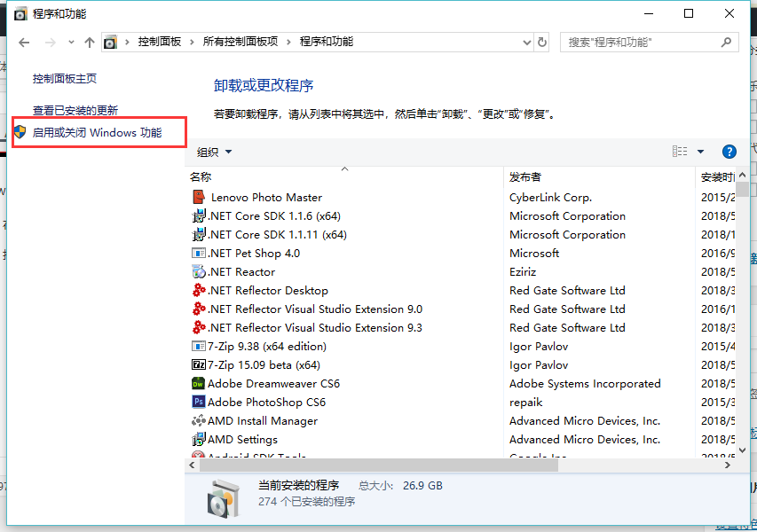Click 程序和功能 breadcrumb item
757x532 pixels.
[x=327, y=42]
